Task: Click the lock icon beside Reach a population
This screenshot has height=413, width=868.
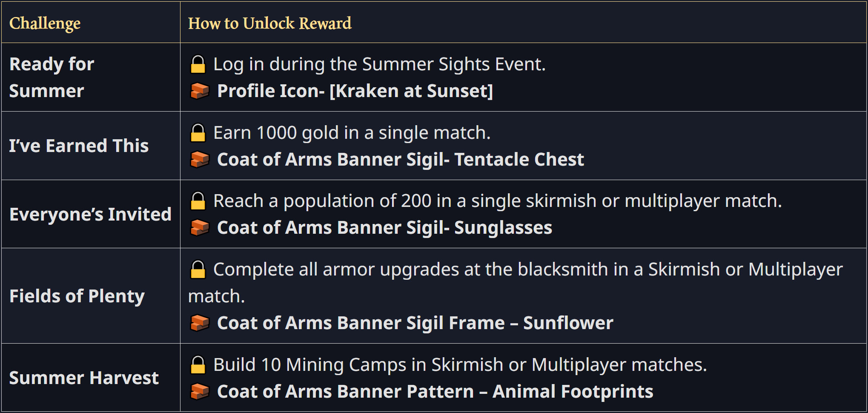Action: tap(198, 201)
